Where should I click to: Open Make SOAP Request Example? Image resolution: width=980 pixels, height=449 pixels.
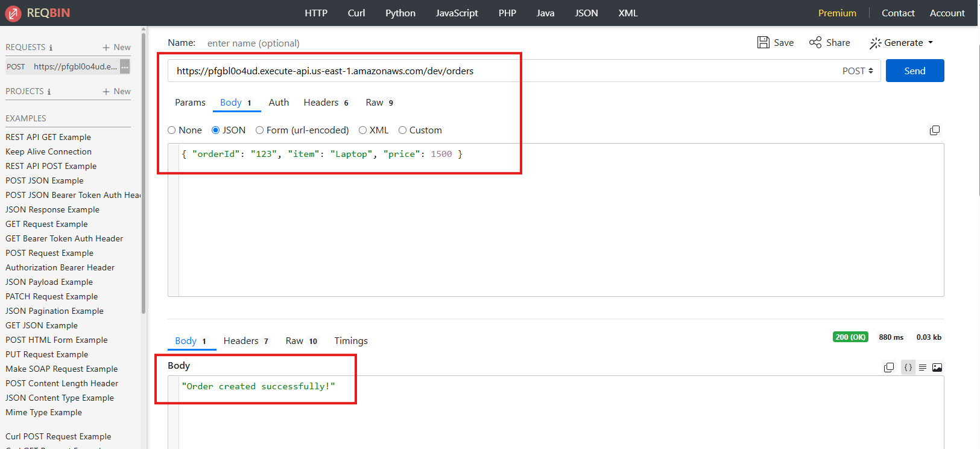[x=62, y=369]
